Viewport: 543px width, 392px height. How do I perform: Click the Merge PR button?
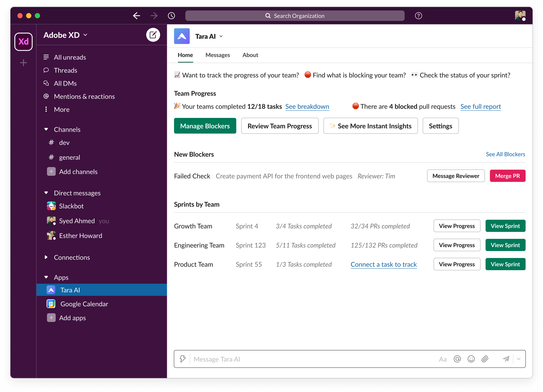tap(507, 176)
